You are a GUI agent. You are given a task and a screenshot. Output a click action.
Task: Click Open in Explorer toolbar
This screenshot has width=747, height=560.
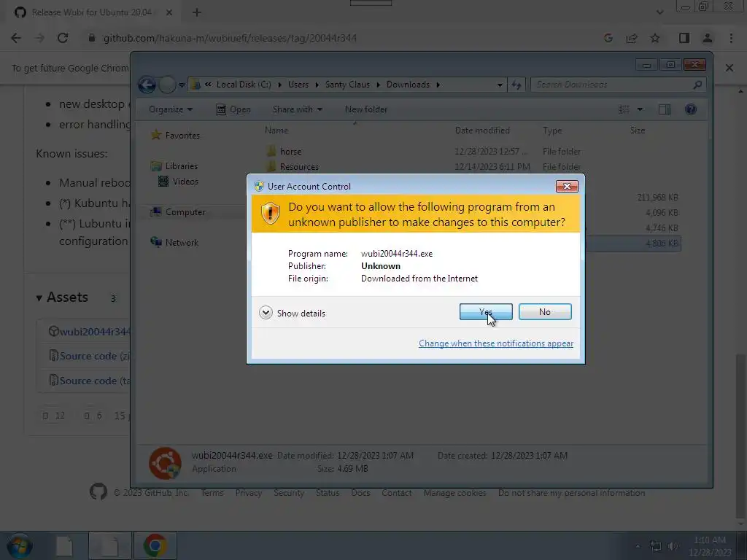(233, 109)
